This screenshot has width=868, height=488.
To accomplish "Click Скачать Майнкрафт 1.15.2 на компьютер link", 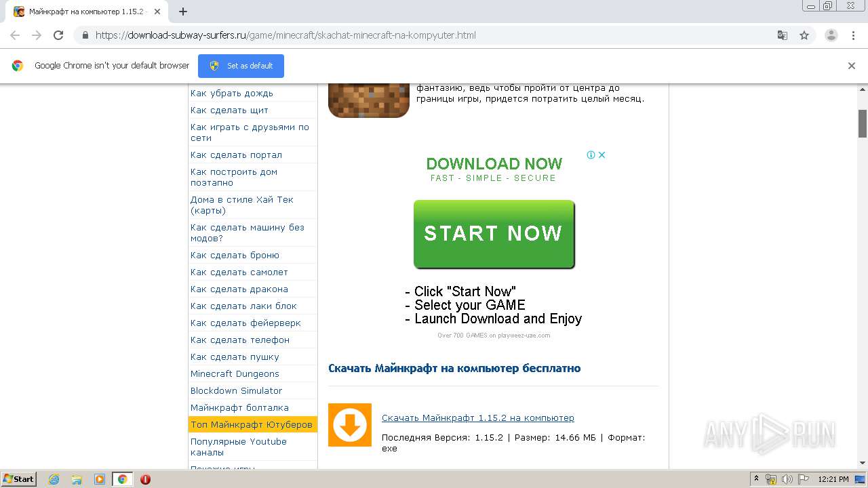I will click(478, 418).
